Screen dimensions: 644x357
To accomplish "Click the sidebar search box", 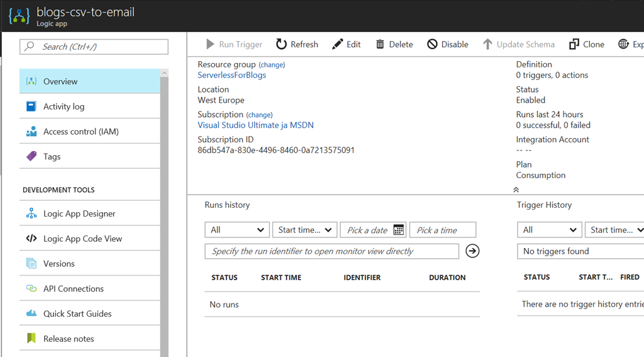I will click(94, 47).
